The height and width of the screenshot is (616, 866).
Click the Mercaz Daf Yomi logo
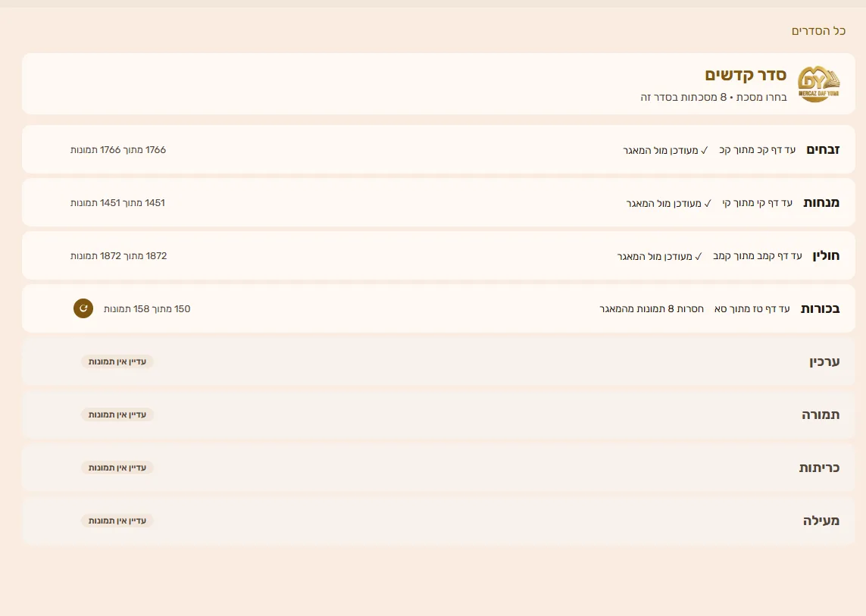[818, 84]
